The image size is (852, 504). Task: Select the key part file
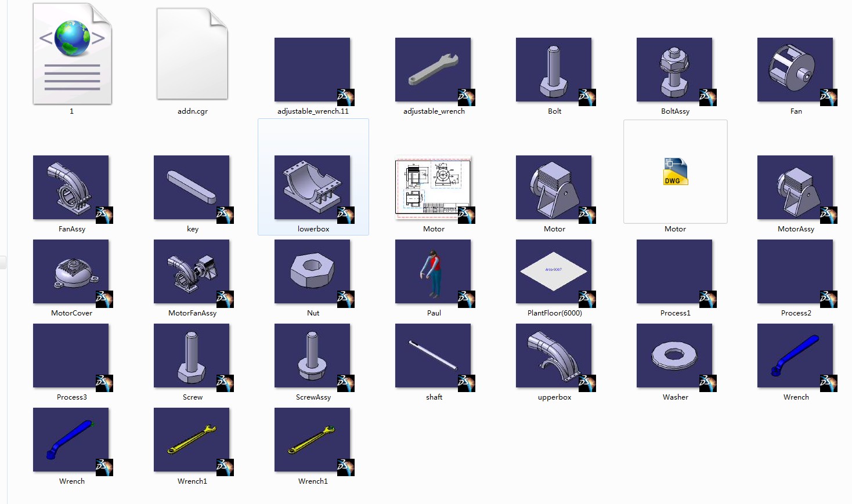[192, 187]
